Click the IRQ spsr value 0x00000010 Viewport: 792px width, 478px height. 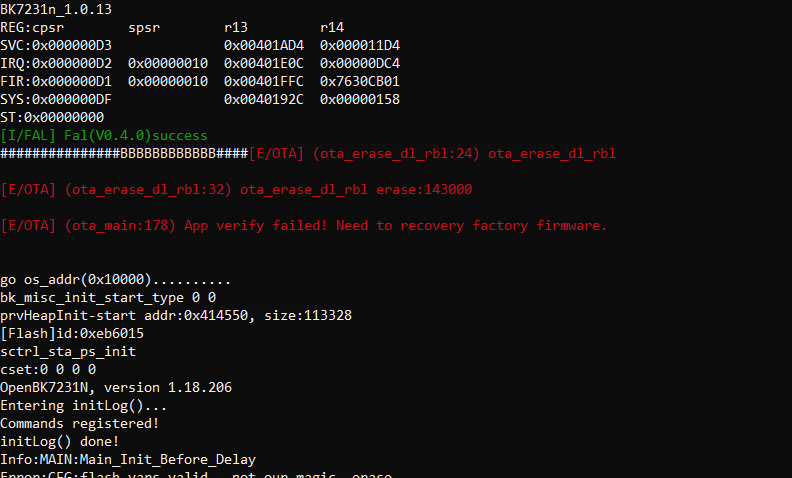coord(168,63)
